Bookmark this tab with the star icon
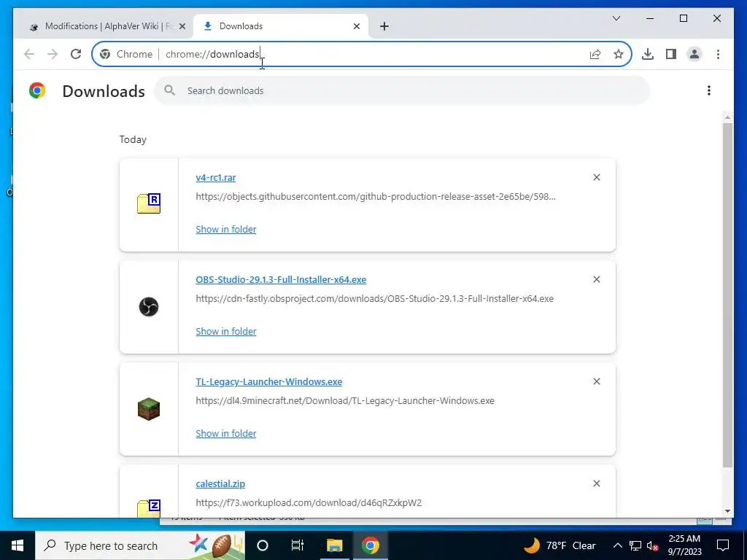Screen dimensions: 747x560 [619, 54]
